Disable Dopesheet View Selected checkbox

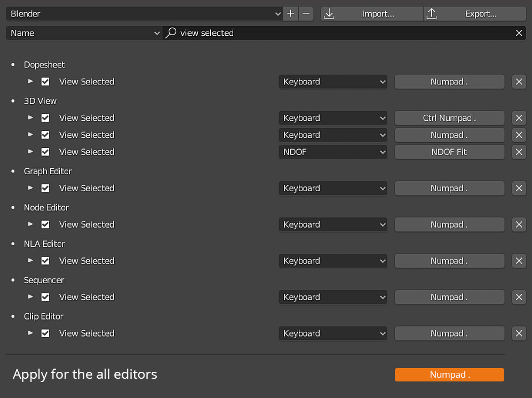(45, 82)
